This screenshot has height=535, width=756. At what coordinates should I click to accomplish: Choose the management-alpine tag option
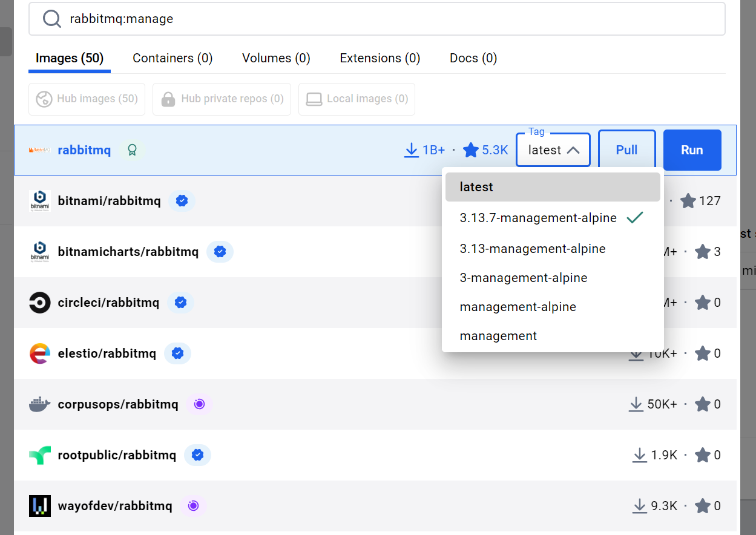tap(518, 307)
